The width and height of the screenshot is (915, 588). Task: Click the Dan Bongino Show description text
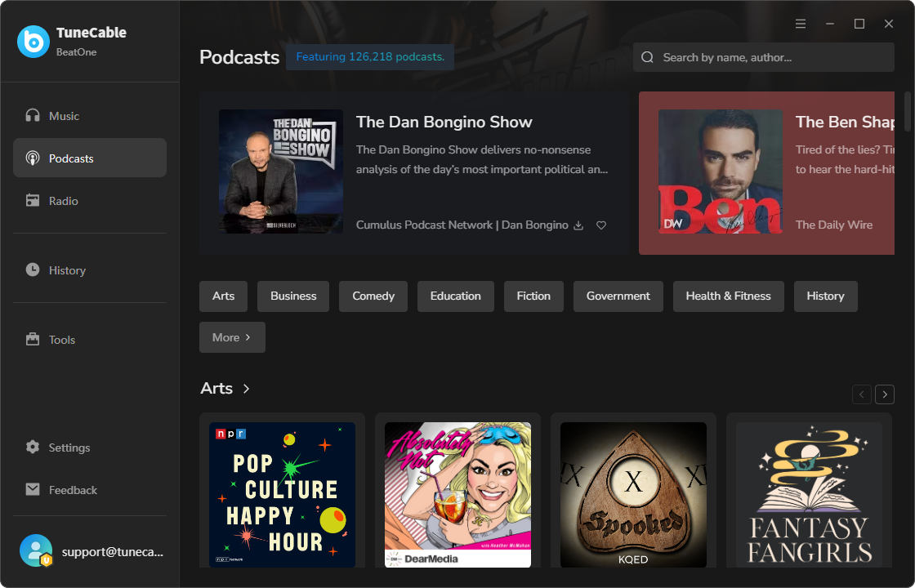pos(482,160)
